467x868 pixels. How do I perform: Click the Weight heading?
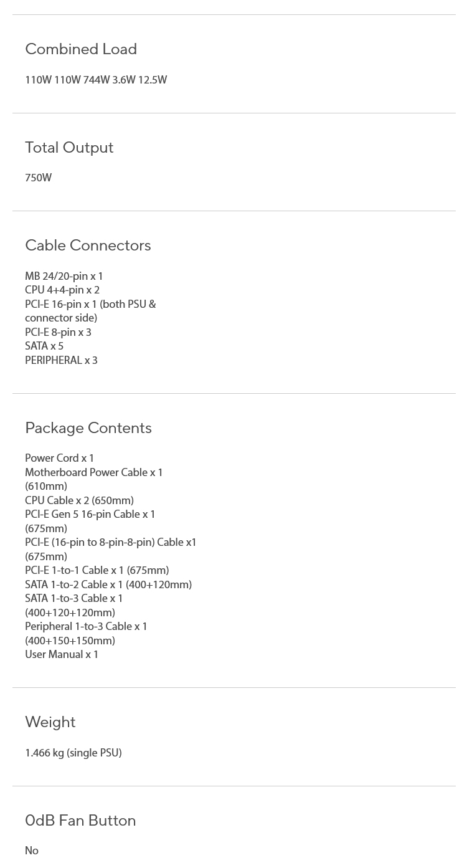(x=50, y=722)
